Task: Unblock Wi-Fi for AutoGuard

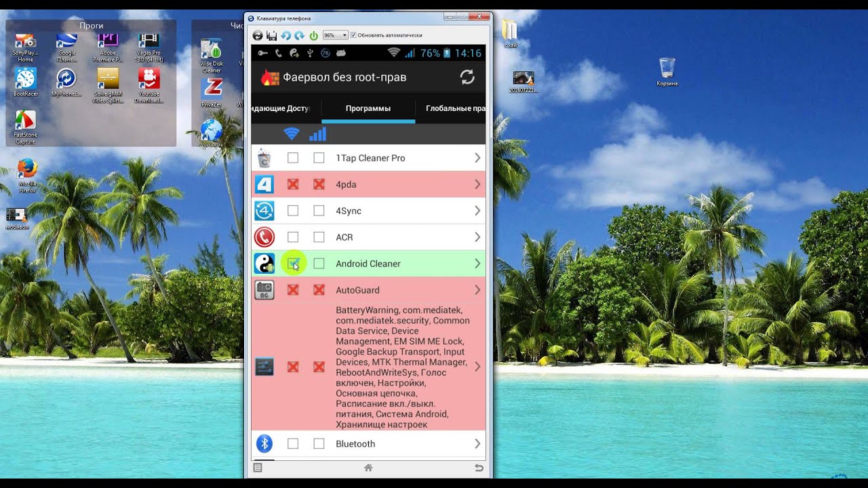Action: [x=293, y=290]
